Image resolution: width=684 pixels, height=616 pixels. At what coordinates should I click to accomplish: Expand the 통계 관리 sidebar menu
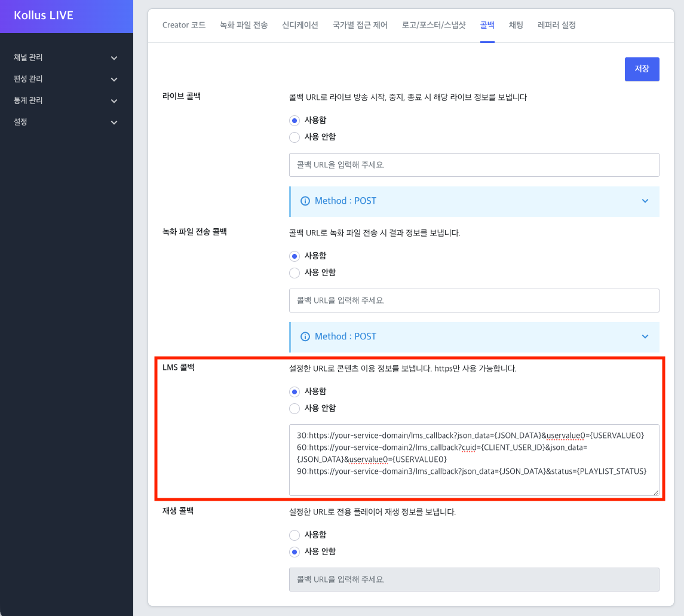(x=66, y=100)
